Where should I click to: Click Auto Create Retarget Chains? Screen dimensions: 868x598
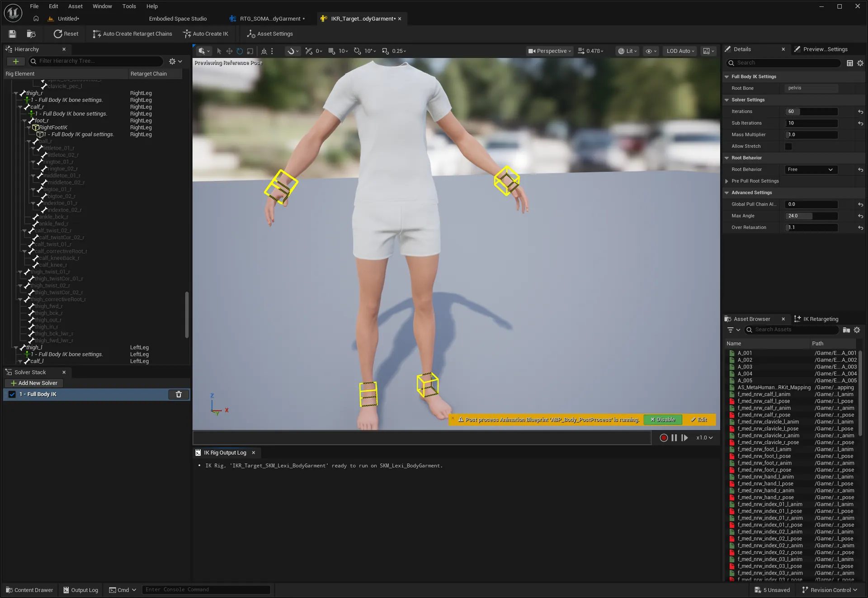(x=132, y=34)
